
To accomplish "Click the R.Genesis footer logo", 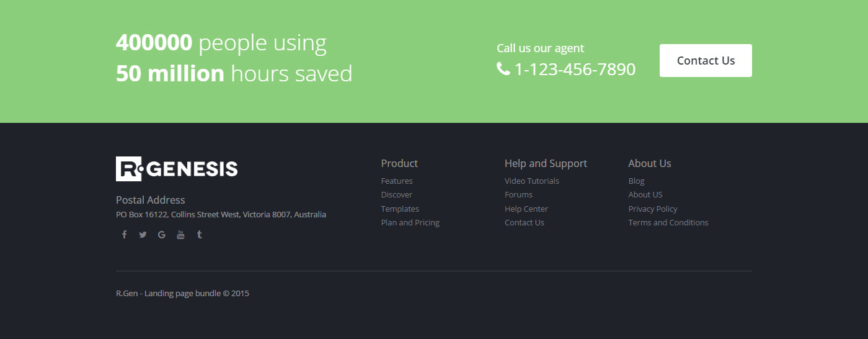I will pyautogui.click(x=177, y=169).
